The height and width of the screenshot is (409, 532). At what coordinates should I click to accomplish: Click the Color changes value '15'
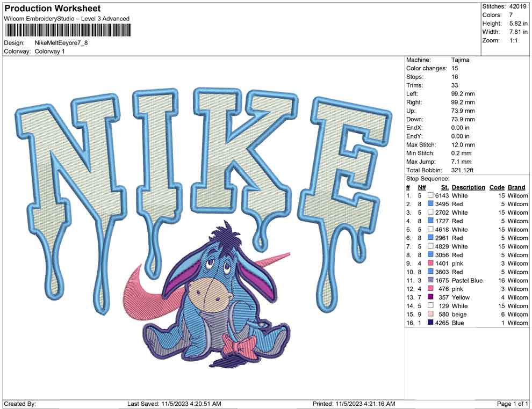[x=455, y=68]
